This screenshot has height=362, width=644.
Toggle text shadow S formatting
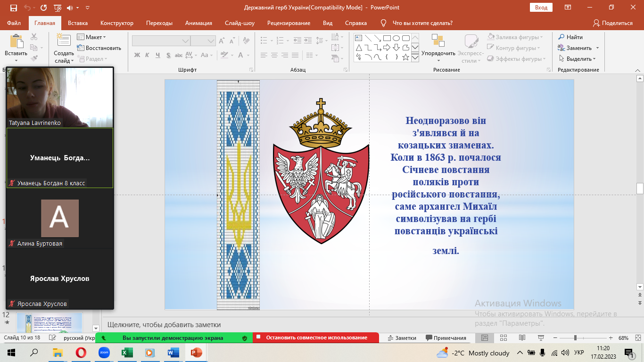(x=169, y=55)
